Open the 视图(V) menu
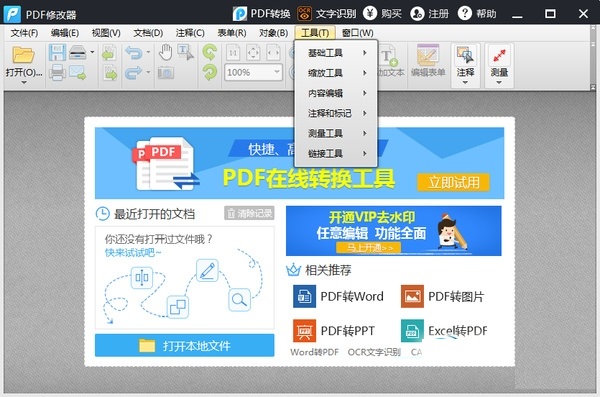The width and height of the screenshot is (600, 397). point(106,33)
